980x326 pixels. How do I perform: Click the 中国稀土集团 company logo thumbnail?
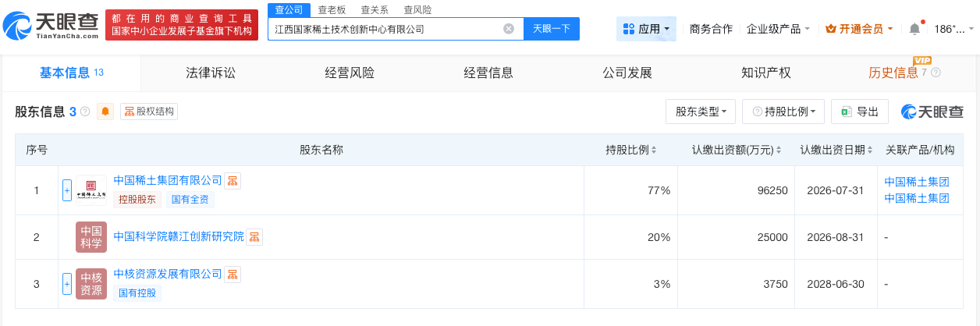91,190
